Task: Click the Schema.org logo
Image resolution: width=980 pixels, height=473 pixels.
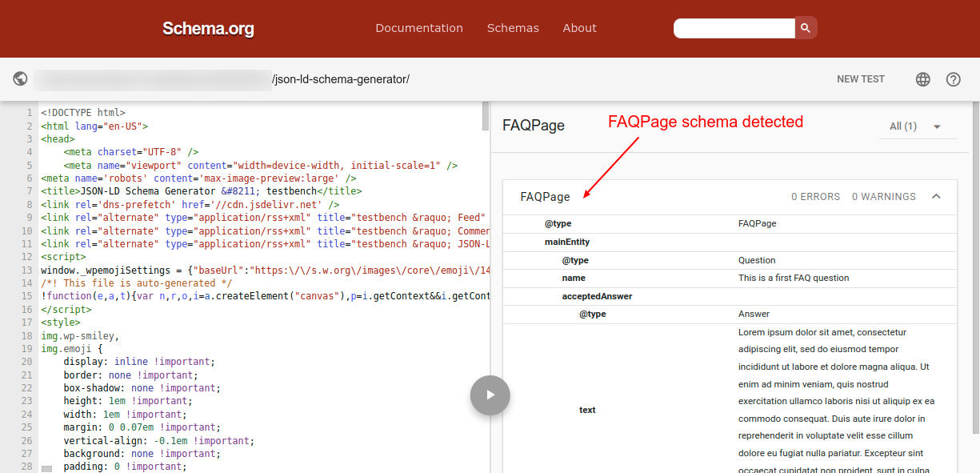Action: pyautogui.click(x=207, y=28)
